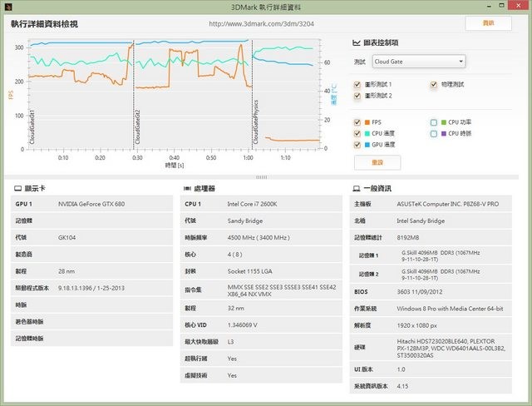Click the orange FPS color swatch
Screen dimensions: 532x406
click(x=367, y=122)
